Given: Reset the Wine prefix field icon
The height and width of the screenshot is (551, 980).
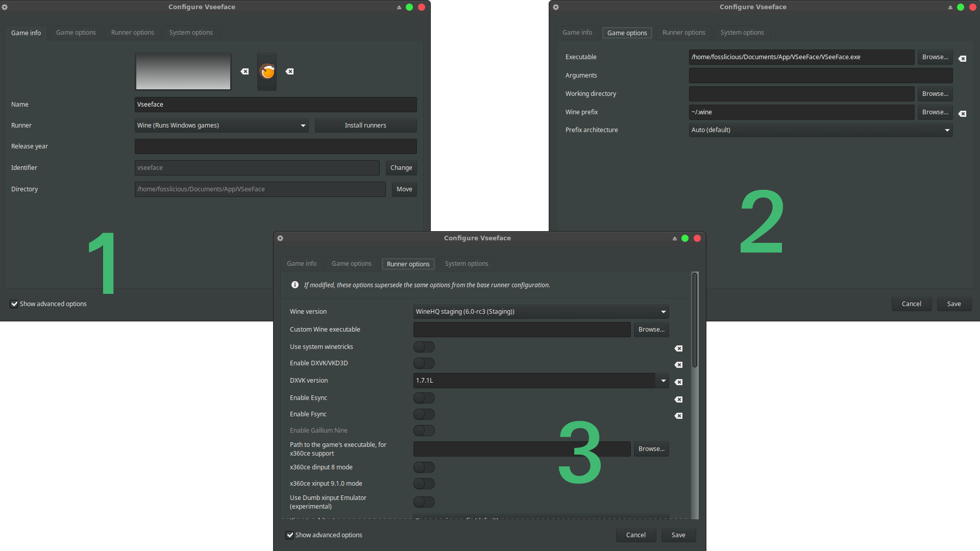Looking at the screenshot, I should (962, 114).
